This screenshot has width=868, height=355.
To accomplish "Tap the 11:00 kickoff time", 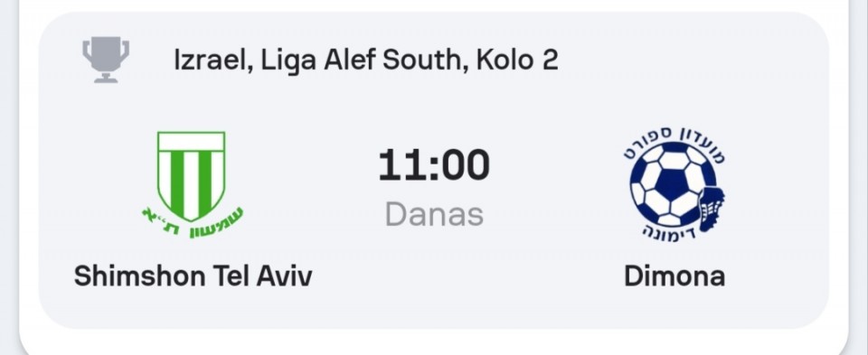I will point(434,164).
